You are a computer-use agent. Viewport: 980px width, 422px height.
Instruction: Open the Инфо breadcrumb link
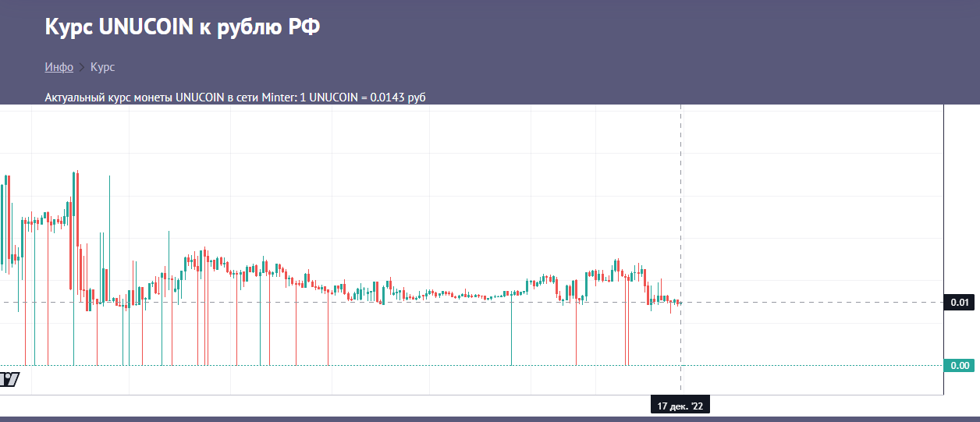click(59, 67)
